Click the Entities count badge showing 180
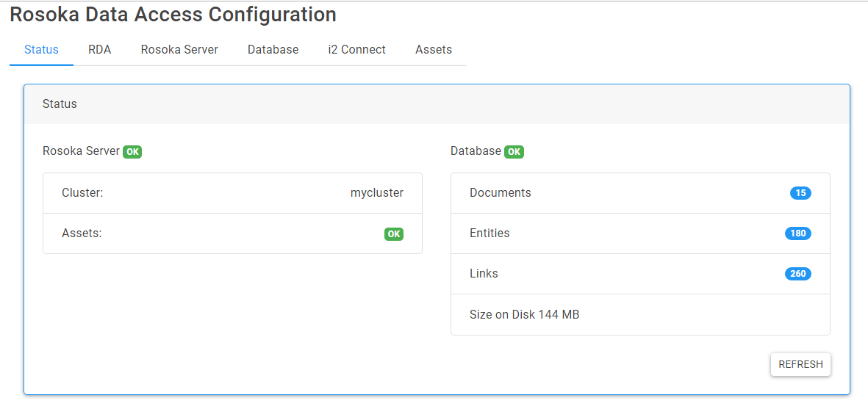Viewport: 868px width, 417px height. [797, 233]
